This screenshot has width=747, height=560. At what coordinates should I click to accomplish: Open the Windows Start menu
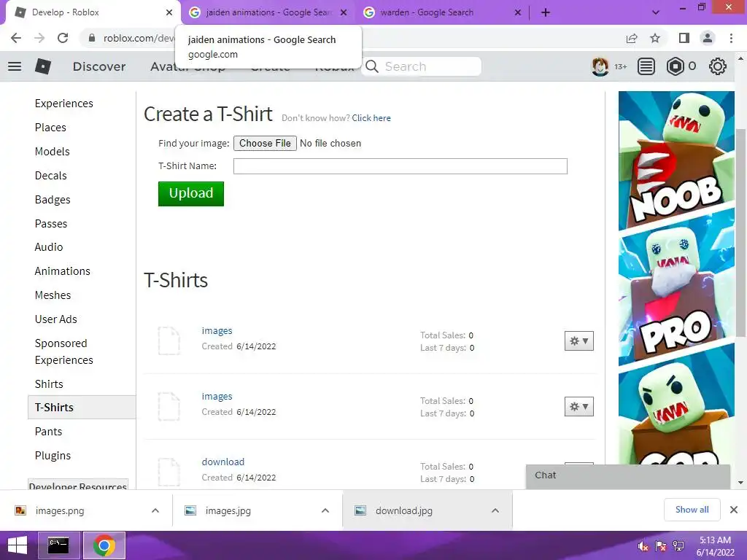pyautogui.click(x=18, y=545)
